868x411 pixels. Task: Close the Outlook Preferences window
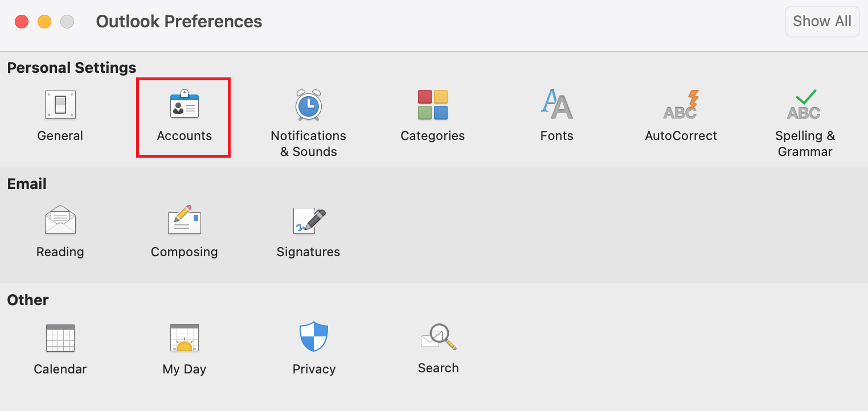(22, 22)
